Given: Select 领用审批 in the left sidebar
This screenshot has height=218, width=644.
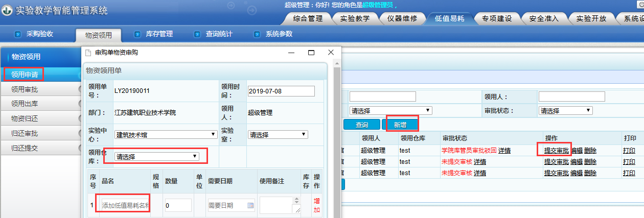Looking at the screenshot, I should click(x=25, y=89).
